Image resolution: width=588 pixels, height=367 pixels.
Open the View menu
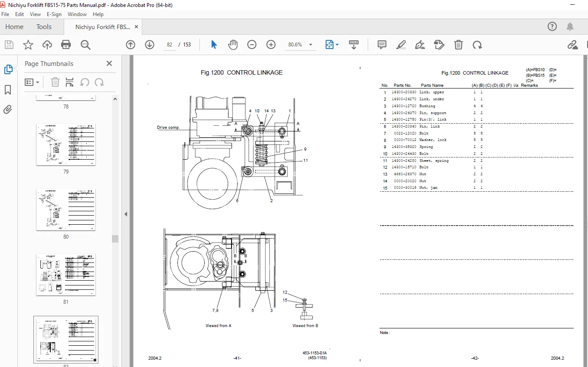(x=36, y=14)
